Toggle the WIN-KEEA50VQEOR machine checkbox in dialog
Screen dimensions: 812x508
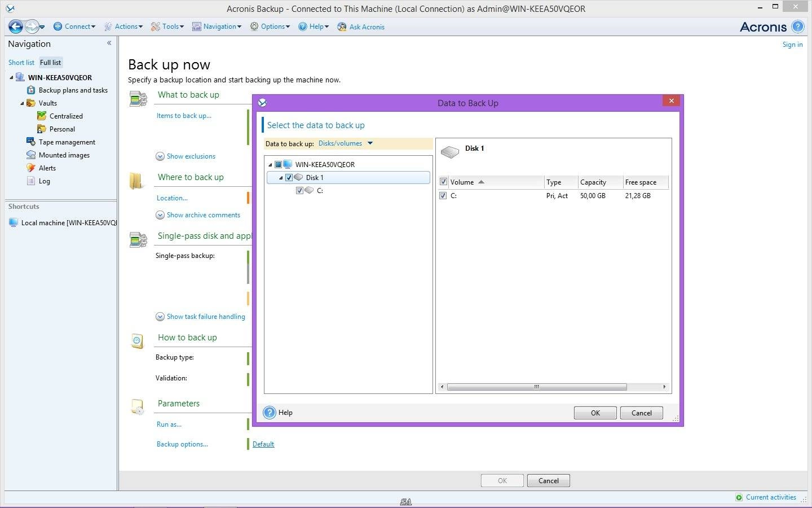(278, 165)
